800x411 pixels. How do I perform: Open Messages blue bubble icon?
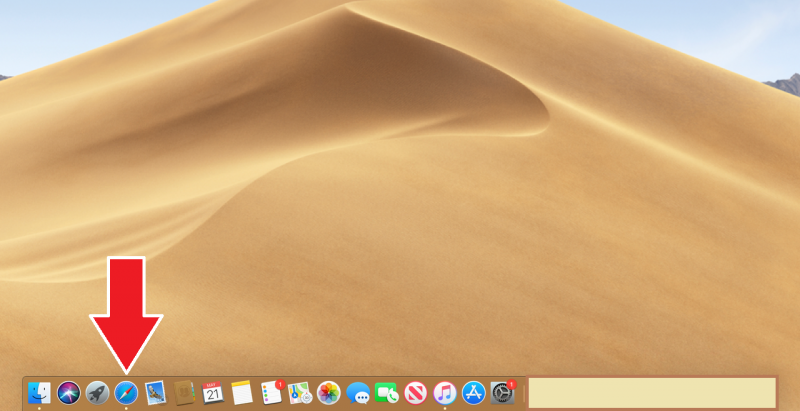[x=358, y=392]
